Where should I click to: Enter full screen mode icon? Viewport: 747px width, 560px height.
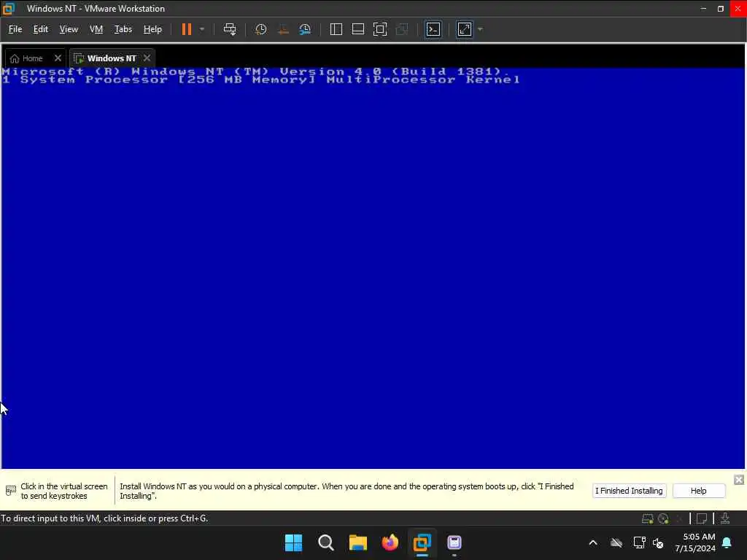(x=379, y=29)
